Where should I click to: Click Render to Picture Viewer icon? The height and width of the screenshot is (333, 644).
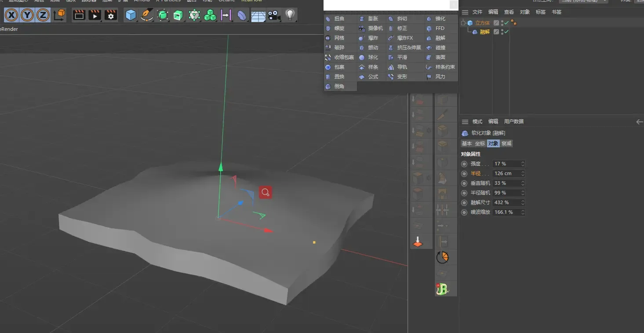coord(95,15)
